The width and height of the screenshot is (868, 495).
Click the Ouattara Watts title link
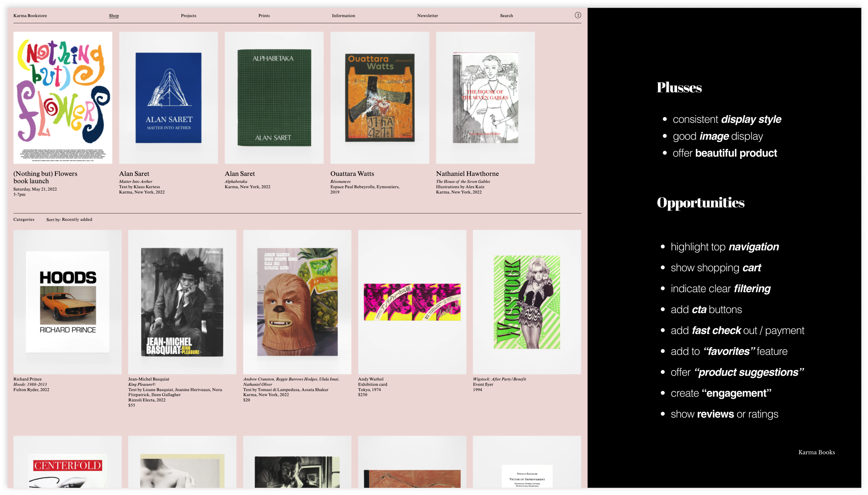(x=352, y=174)
